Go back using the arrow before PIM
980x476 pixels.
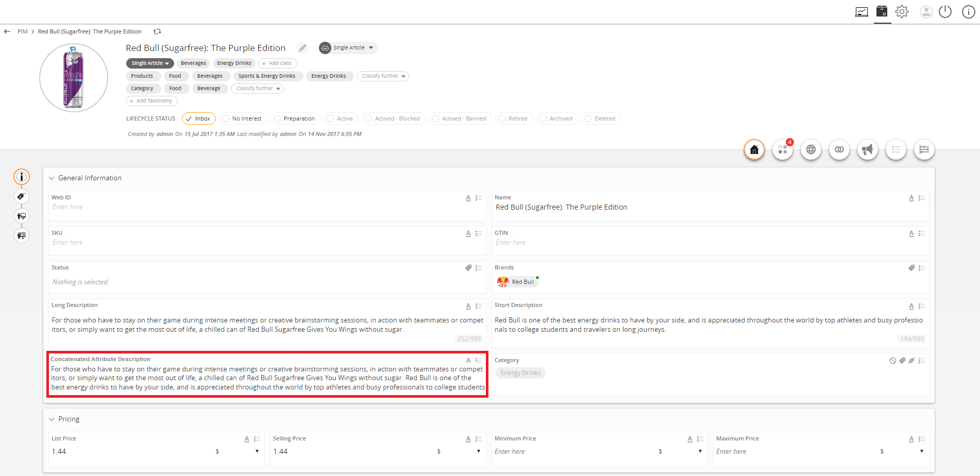7,31
